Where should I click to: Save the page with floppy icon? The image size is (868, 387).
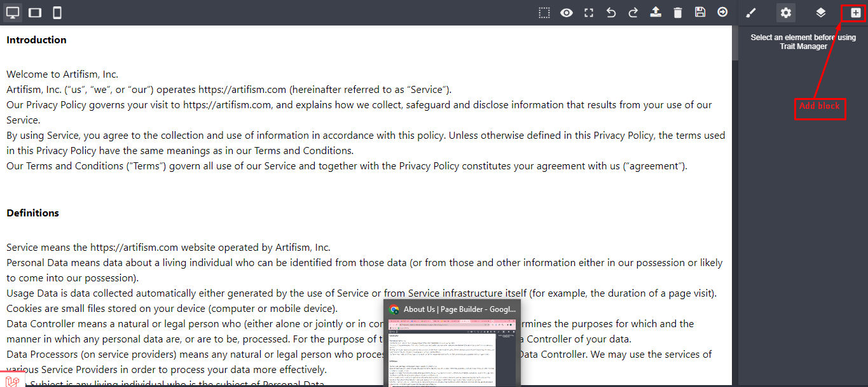(700, 13)
